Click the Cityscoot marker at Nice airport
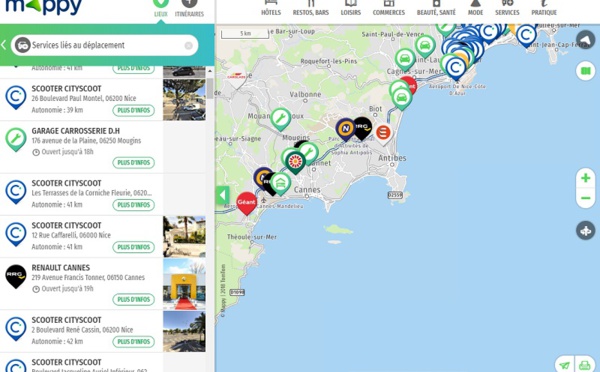Viewport: 600px width, 372px height. tap(456, 68)
